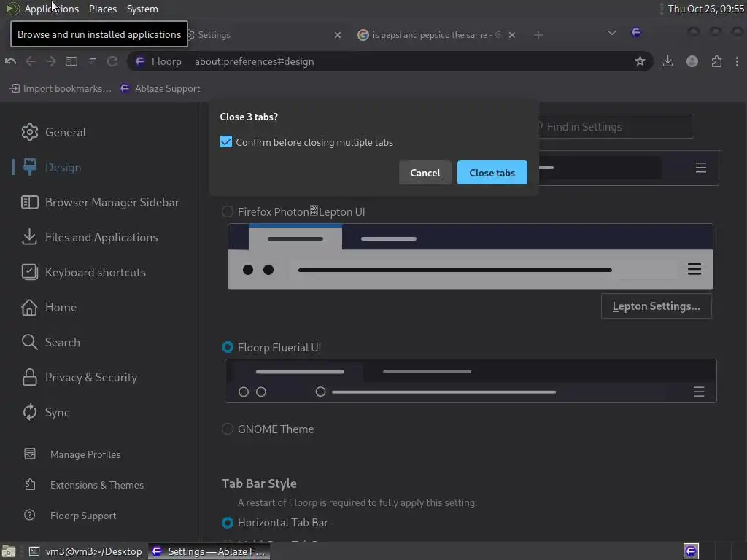Select the GNOME Theme radio button
The width and height of the screenshot is (747, 560).
point(228,429)
